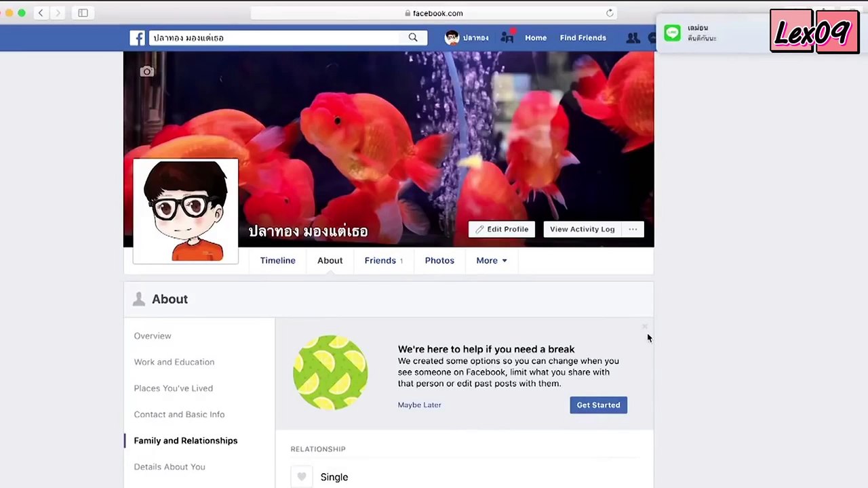Screen dimensions: 868x488
Task: Select Overview in About sidebar
Action: click(153, 335)
